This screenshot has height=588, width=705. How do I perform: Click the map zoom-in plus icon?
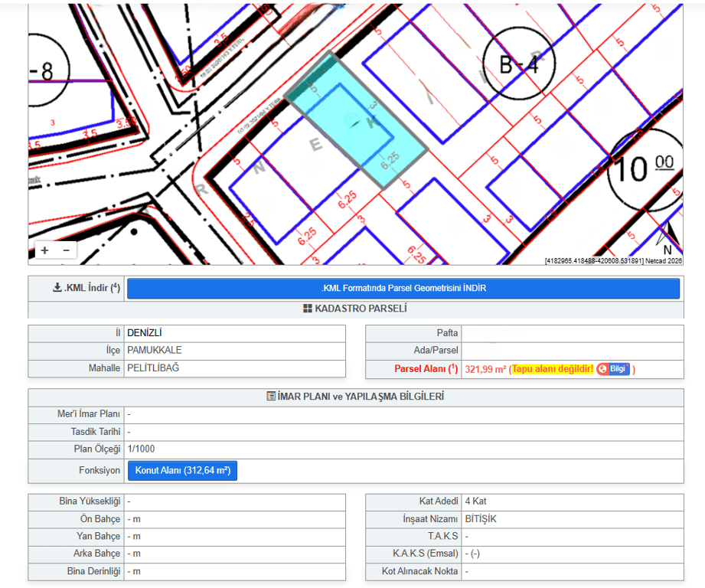(x=44, y=250)
